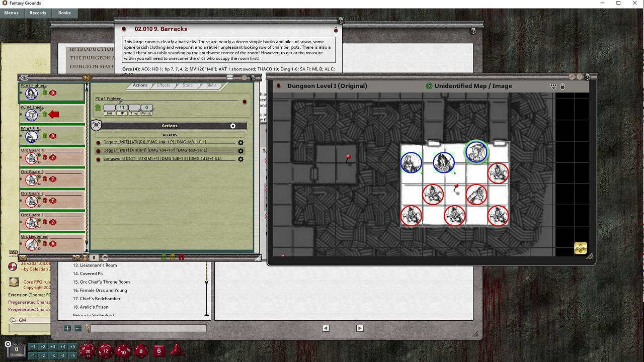This screenshot has width=644, height=362.
Task: Open the Records menu
Action: tap(38, 13)
